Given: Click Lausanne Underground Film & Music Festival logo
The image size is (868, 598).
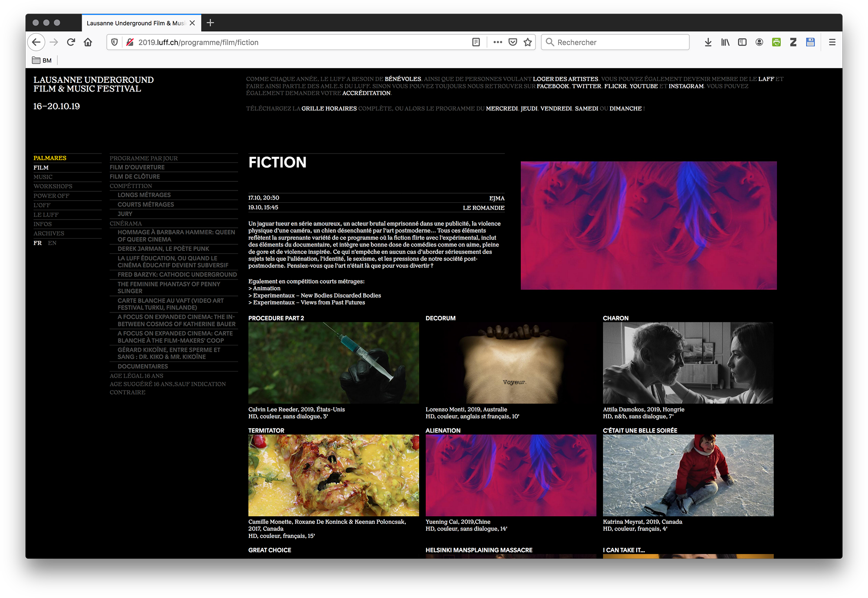Looking at the screenshot, I should click(x=94, y=84).
